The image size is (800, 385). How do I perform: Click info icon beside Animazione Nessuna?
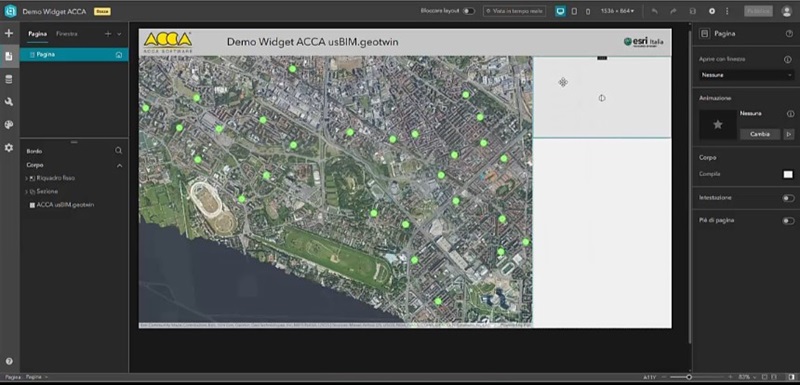(790, 114)
